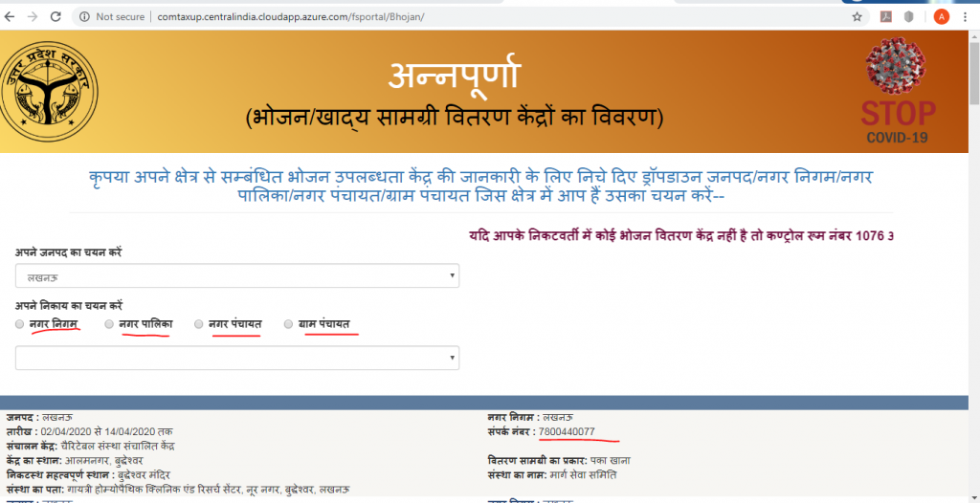Choose the नगर पंचायत radio option
980x503 pixels.
coord(199,325)
